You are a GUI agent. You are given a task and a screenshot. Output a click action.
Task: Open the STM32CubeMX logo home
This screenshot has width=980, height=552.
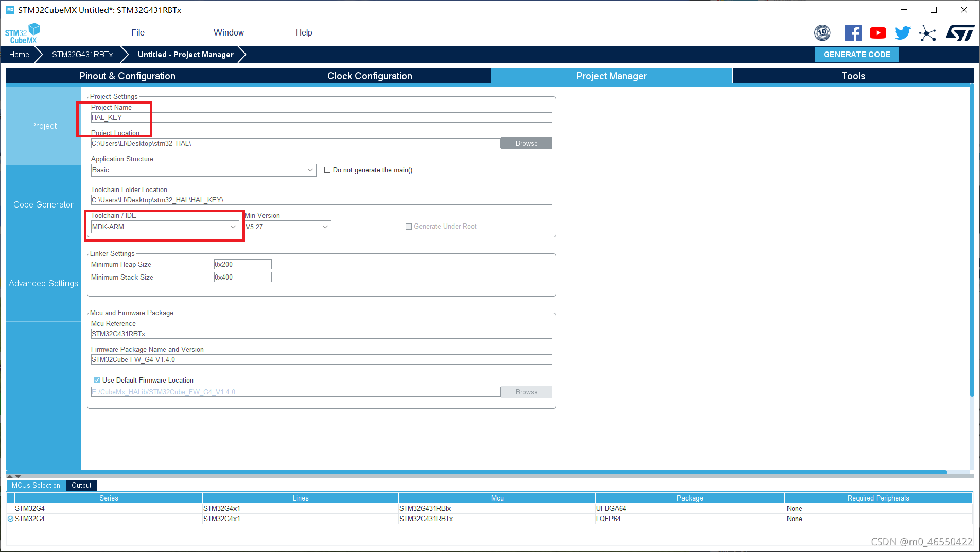pos(22,33)
